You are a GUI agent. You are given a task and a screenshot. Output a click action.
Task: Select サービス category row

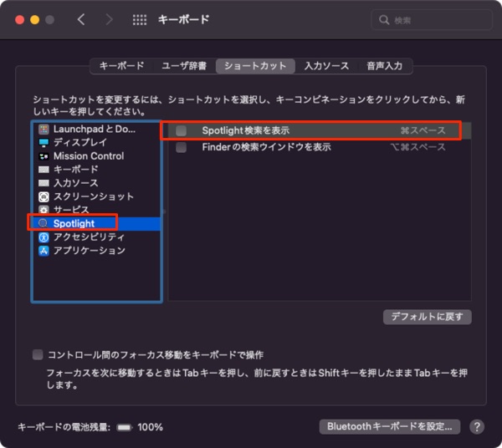97,210
